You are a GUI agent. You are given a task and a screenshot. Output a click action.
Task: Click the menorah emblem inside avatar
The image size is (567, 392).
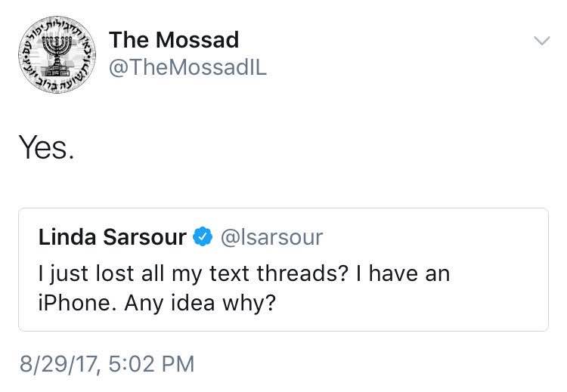click(57, 56)
